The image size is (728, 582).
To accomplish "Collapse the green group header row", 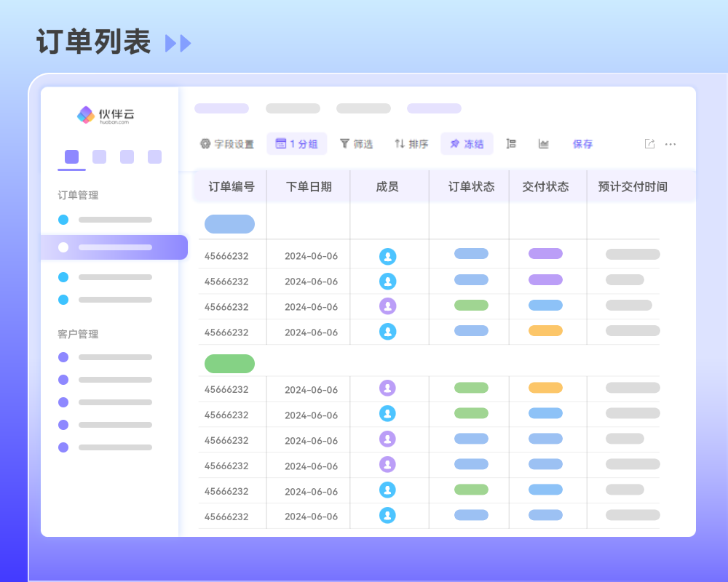I will coord(229,363).
